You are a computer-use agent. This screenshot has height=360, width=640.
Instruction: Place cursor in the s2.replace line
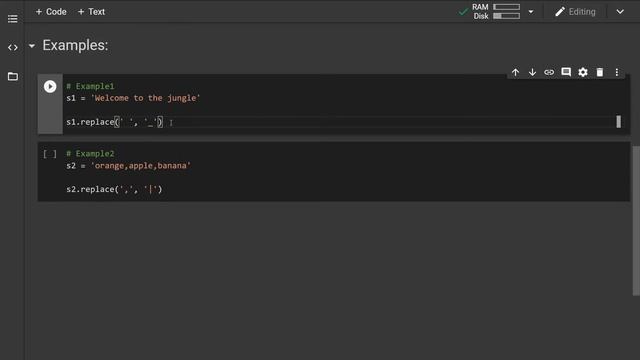(x=114, y=189)
